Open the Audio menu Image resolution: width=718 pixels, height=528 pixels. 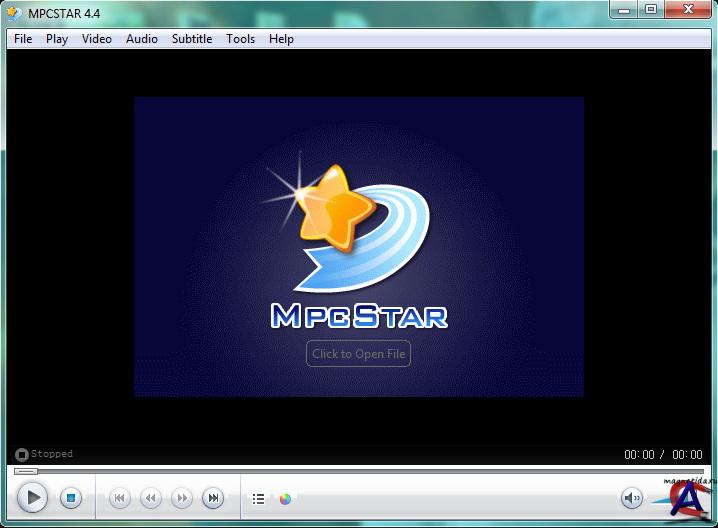[141, 39]
